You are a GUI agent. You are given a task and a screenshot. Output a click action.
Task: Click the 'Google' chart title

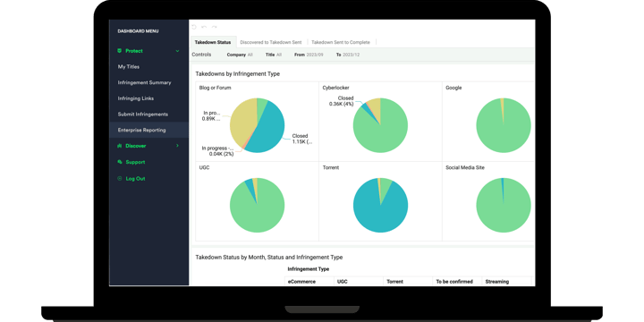[x=453, y=88]
